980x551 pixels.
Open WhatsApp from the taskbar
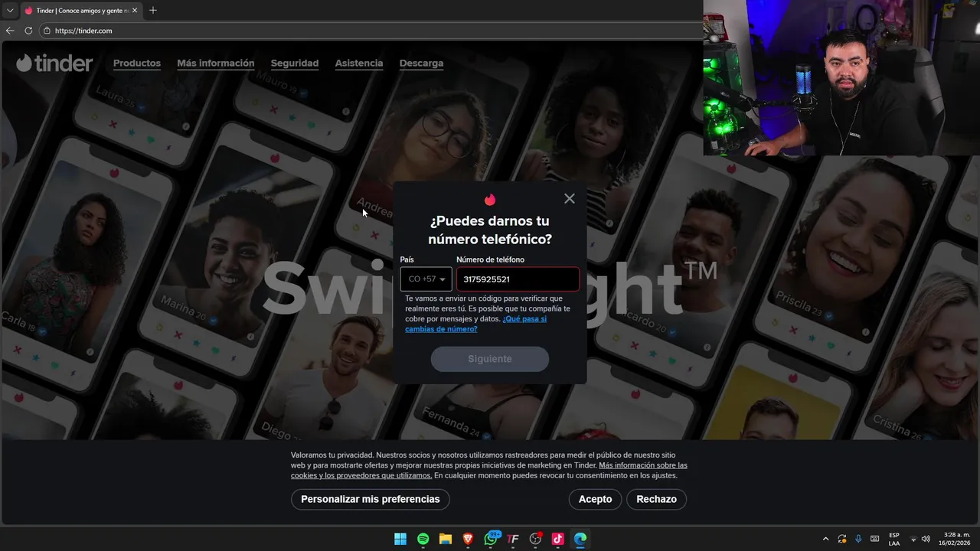pos(491,539)
